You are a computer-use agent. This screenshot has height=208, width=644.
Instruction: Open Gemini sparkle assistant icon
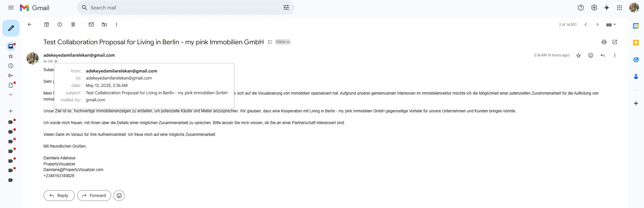607,8
